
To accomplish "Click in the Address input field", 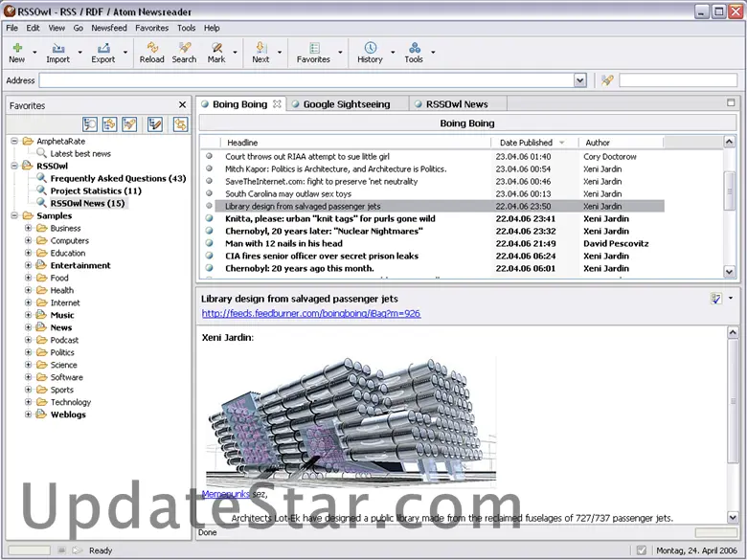I will [x=307, y=80].
